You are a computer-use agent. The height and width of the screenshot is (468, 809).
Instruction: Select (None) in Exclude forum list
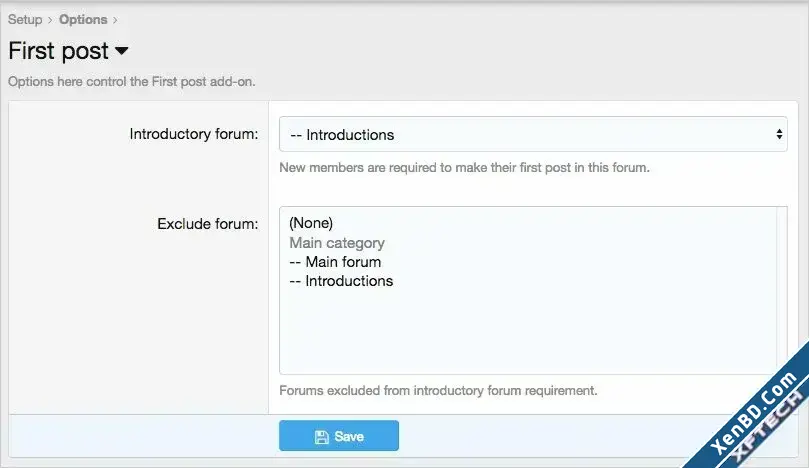[311, 223]
